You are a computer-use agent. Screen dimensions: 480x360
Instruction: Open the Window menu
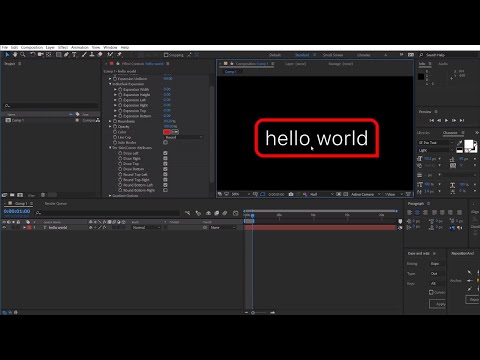click(x=110, y=48)
